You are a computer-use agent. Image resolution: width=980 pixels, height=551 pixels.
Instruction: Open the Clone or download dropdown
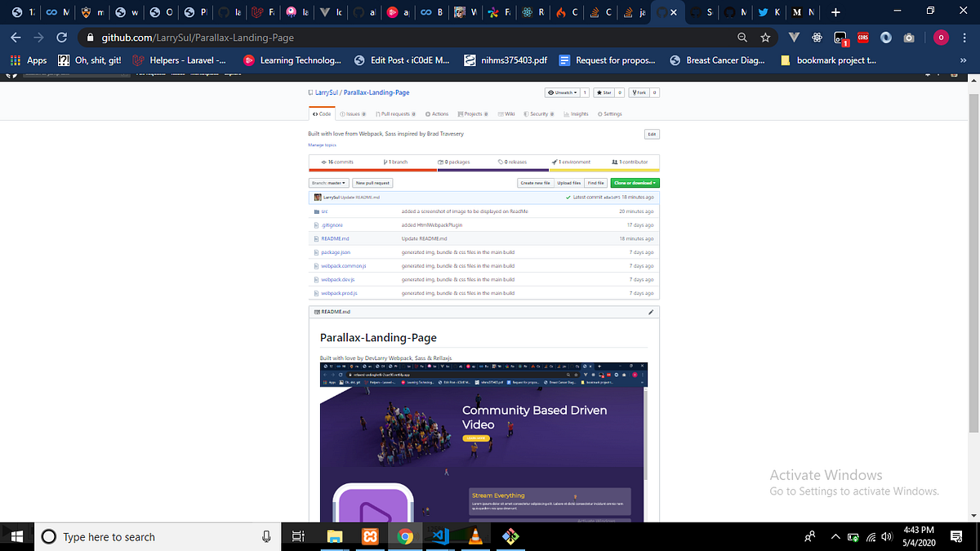tap(635, 182)
